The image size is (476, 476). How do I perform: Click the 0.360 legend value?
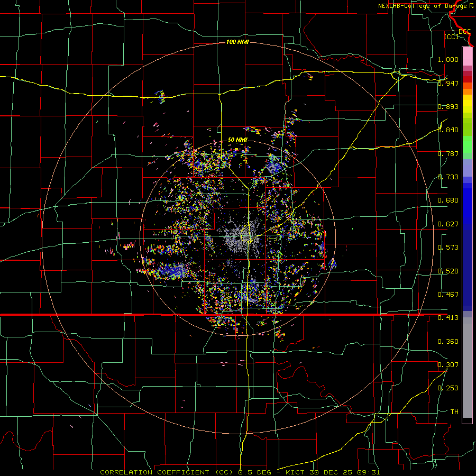coord(448,342)
